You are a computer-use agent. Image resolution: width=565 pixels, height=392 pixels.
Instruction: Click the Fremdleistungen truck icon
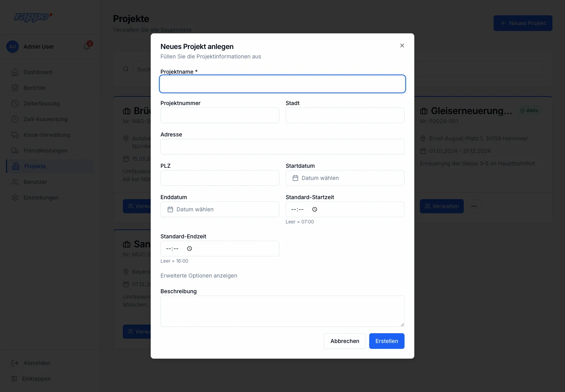pyautogui.click(x=15, y=151)
